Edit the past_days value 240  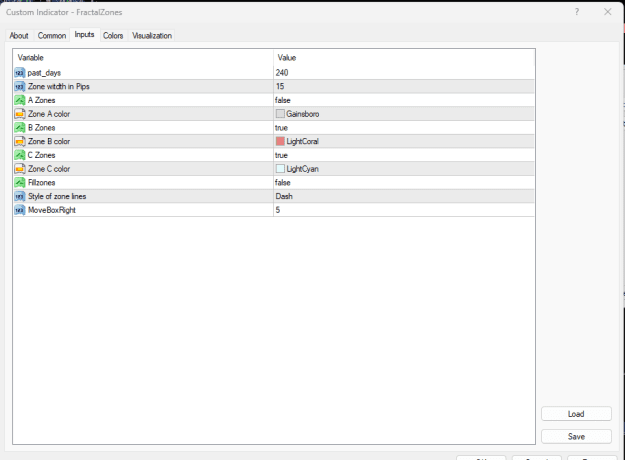[404, 73]
